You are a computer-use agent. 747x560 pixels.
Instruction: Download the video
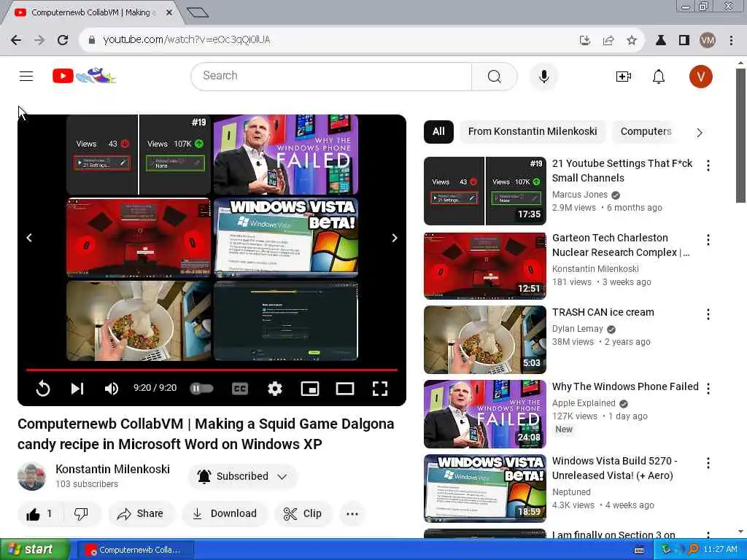225,513
